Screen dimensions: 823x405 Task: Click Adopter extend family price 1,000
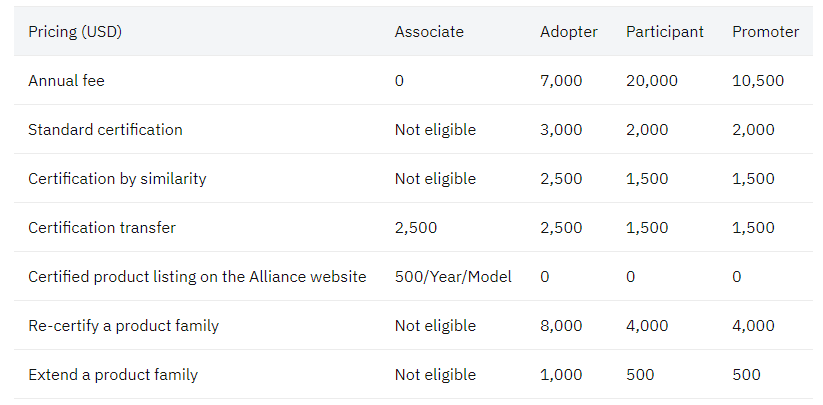(x=561, y=375)
